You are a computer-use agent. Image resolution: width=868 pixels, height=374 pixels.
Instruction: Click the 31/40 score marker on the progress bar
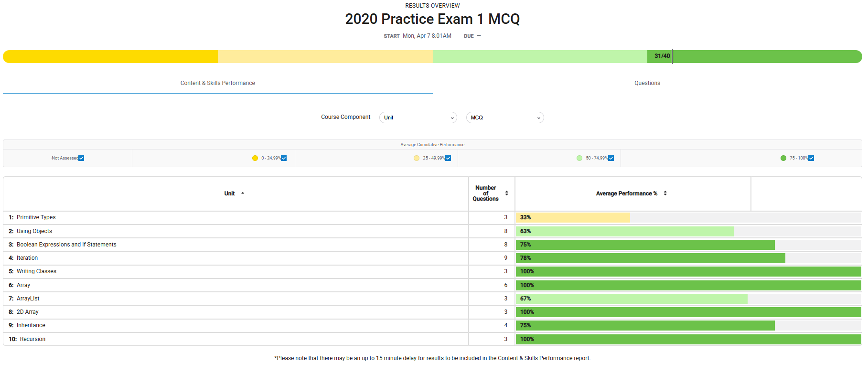(x=662, y=56)
